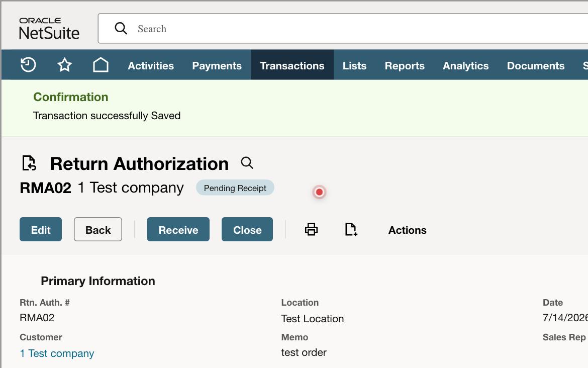Click the Back button
The height and width of the screenshot is (368, 588).
(x=98, y=229)
